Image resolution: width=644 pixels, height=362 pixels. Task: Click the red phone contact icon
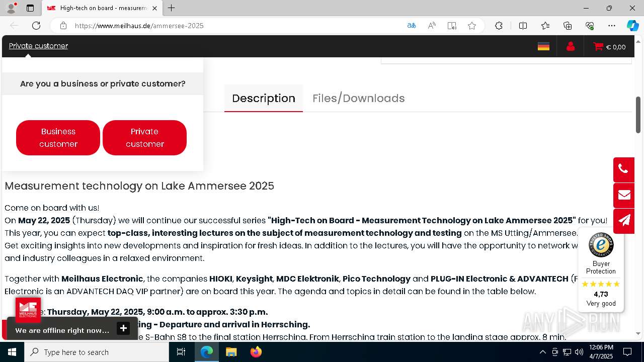[x=624, y=169]
